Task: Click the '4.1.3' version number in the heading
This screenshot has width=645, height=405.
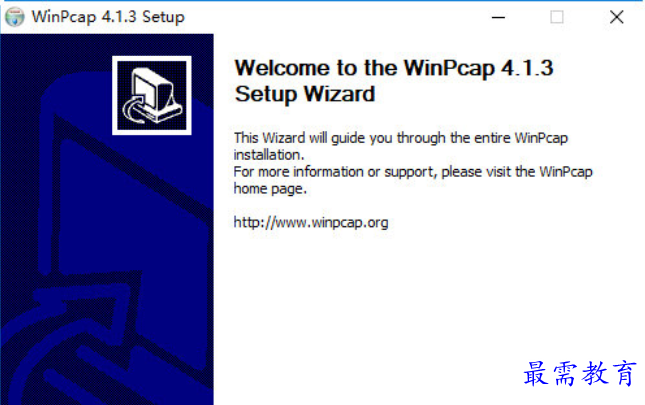Action: [x=527, y=68]
